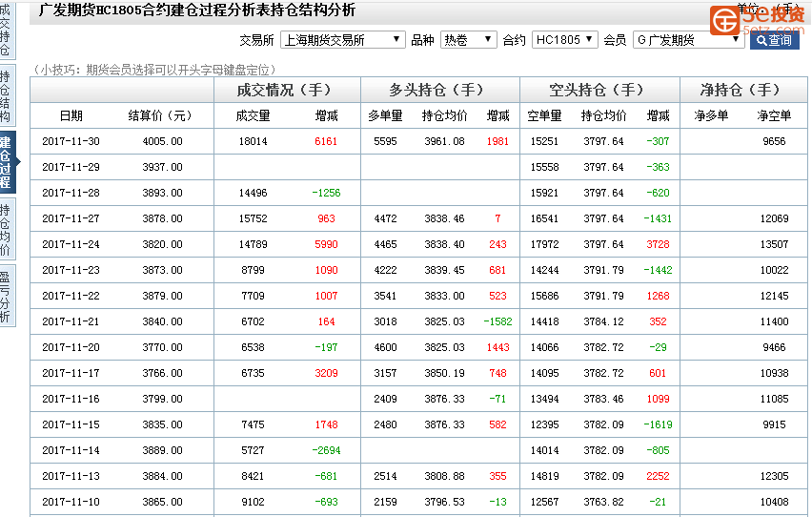812x517 pixels.
Task: Click green short change -1619
Action: (658, 424)
